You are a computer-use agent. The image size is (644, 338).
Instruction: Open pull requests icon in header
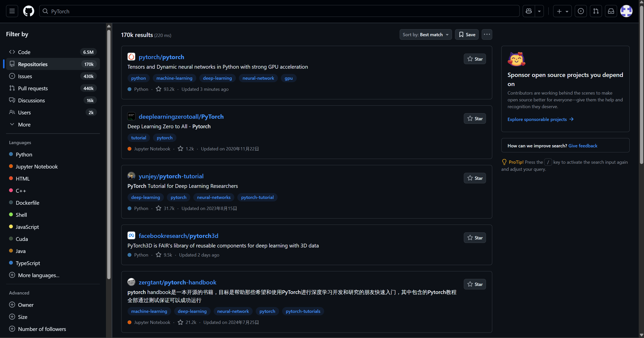tap(596, 11)
